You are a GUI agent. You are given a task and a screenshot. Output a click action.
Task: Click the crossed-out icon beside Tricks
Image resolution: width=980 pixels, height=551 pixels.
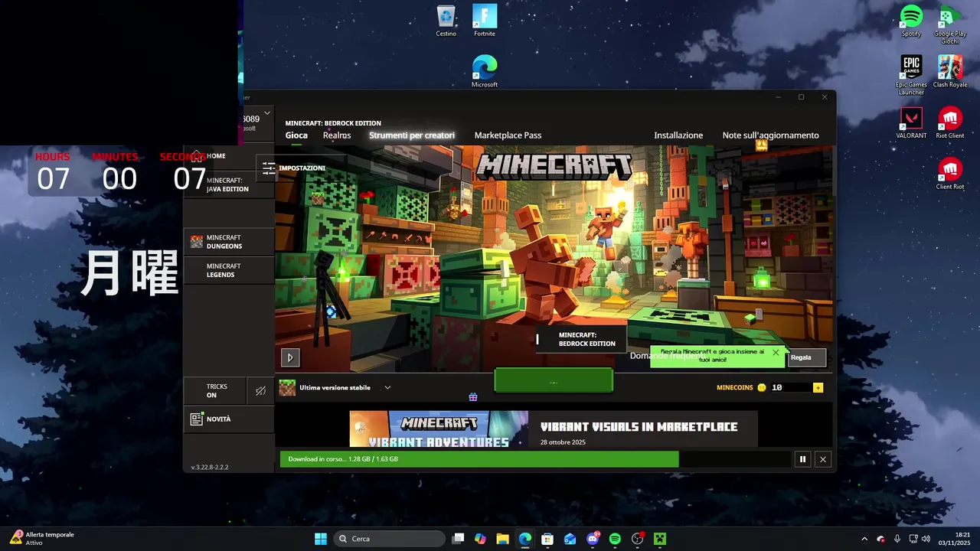coord(260,391)
